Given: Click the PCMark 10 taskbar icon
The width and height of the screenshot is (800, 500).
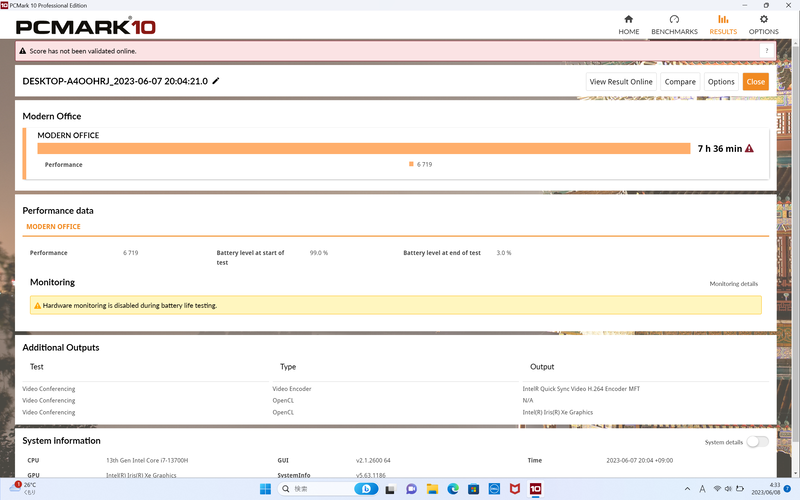Looking at the screenshot, I should pyautogui.click(x=535, y=489).
